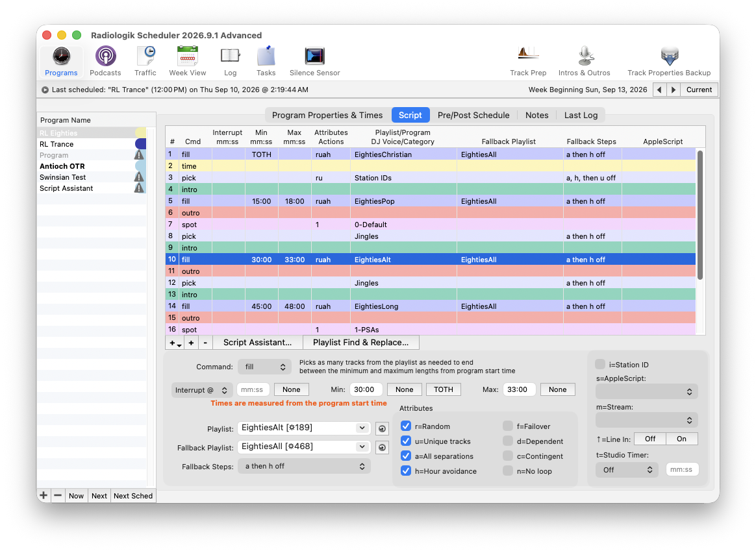Expand the Playlist EightiesAlt combo box
The width and height of the screenshot is (756, 551).
click(x=362, y=428)
